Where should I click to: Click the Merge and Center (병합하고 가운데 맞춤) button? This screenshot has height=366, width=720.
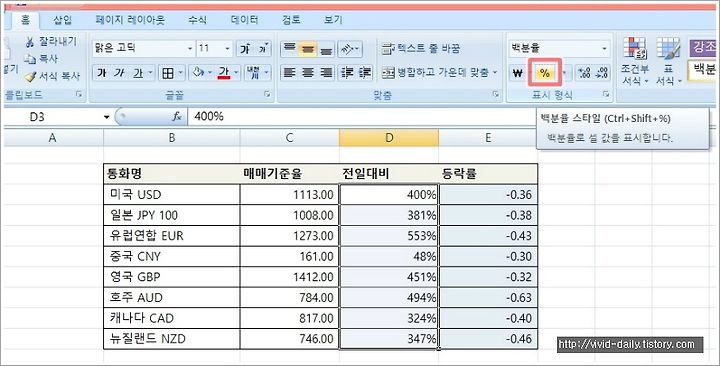pyautogui.click(x=434, y=73)
